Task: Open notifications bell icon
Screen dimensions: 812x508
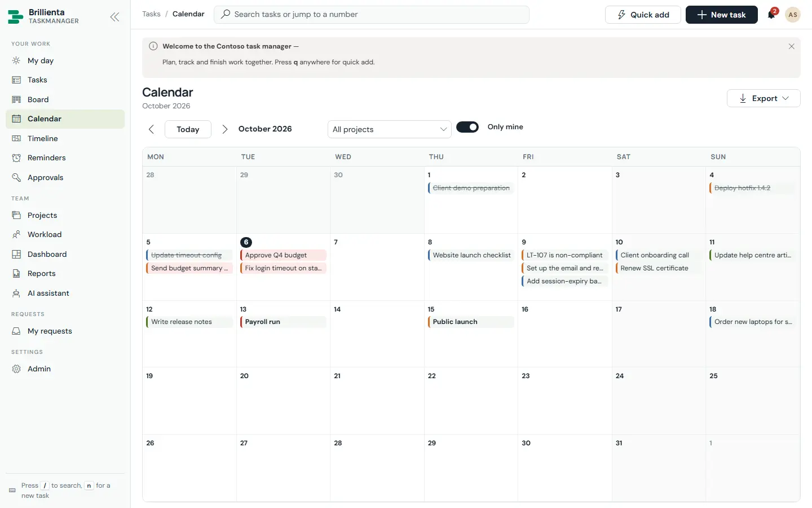Action: [771, 15]
